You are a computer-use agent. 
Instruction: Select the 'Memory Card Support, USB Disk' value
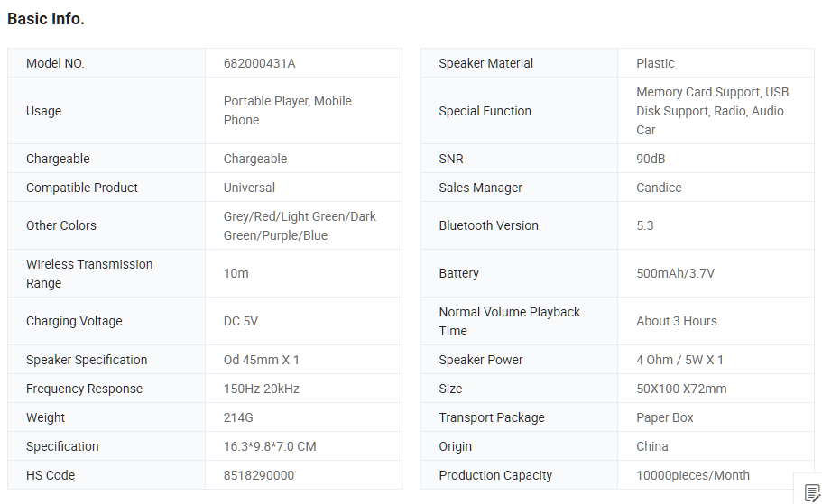pos(713,111)
